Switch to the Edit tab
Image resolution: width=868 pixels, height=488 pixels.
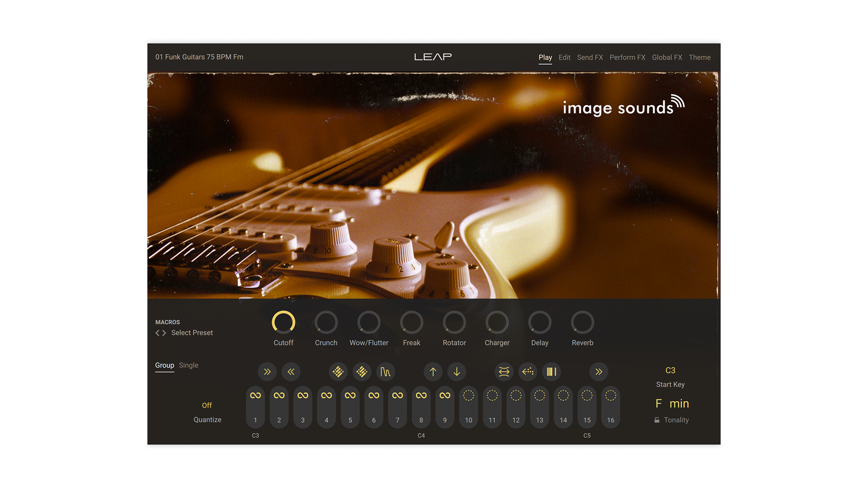(x=564, y=57)
